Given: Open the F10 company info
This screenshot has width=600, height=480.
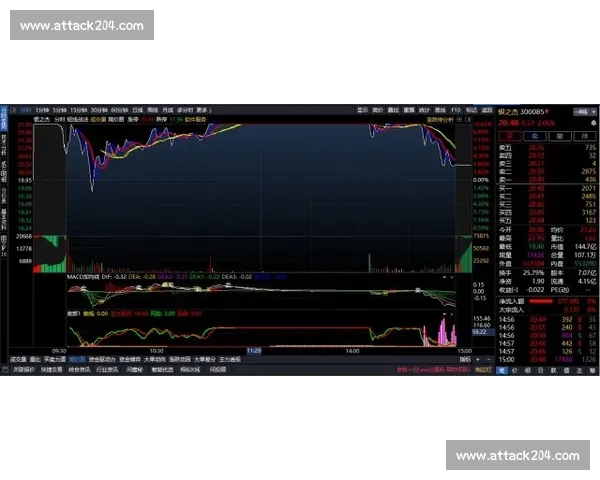Looking at the screenshot, I should pos(455,110).
